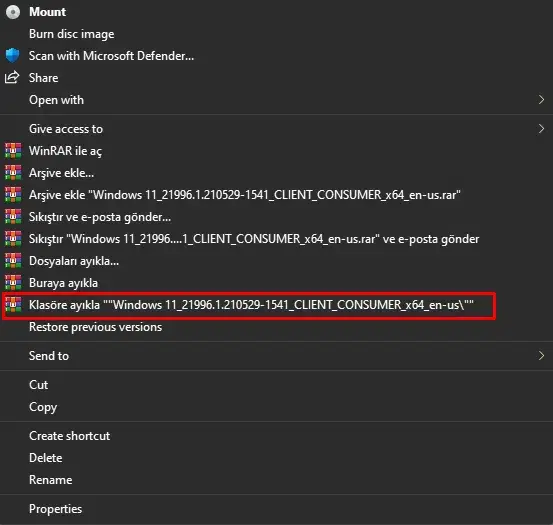553x525 pixels.
Task: Click the Share arrow icon
Action: 12,77
